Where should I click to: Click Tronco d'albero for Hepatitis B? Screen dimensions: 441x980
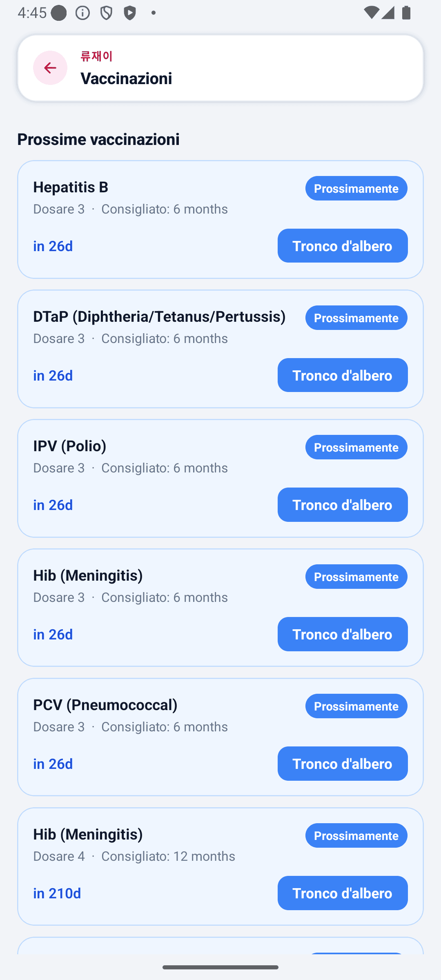343,246
